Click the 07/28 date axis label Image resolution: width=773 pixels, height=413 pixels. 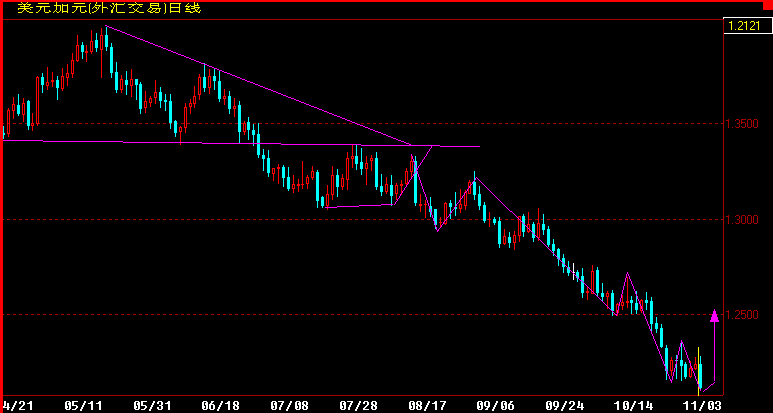click(x=358, y=406)
